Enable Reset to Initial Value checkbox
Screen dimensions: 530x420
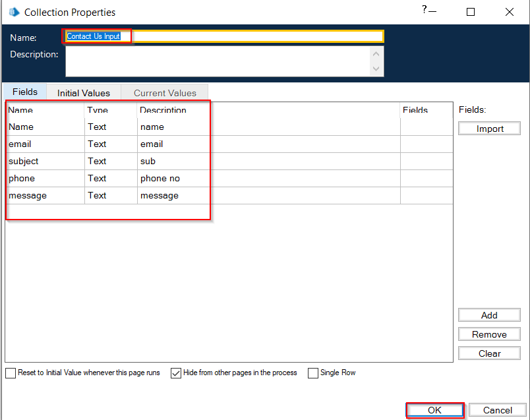tap(11, 373)
